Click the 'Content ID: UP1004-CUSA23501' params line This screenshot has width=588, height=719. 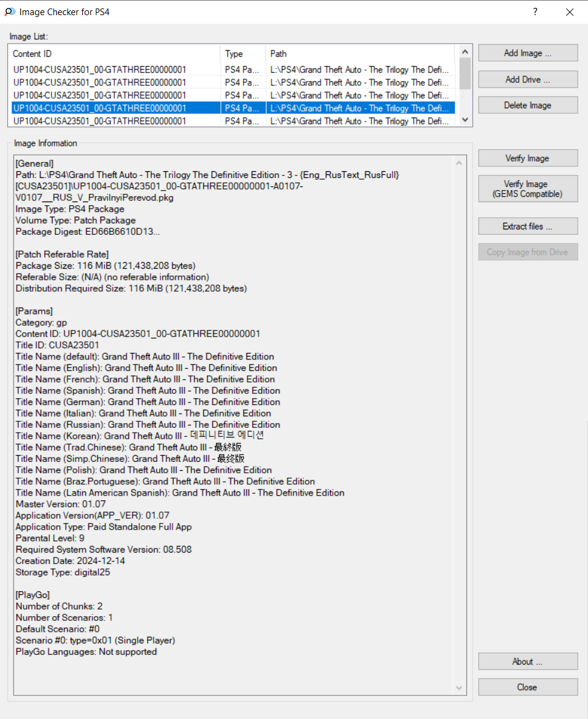pos(138,334)
